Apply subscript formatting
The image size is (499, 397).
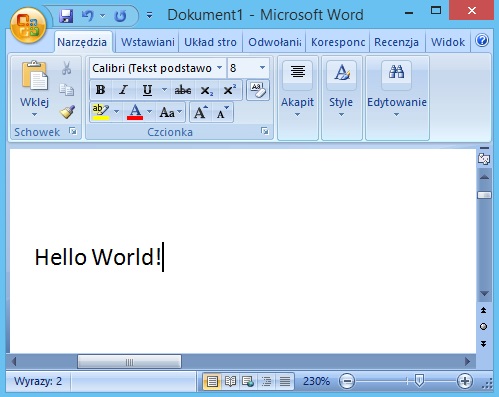pyautogui.click(x=207, y=90)
